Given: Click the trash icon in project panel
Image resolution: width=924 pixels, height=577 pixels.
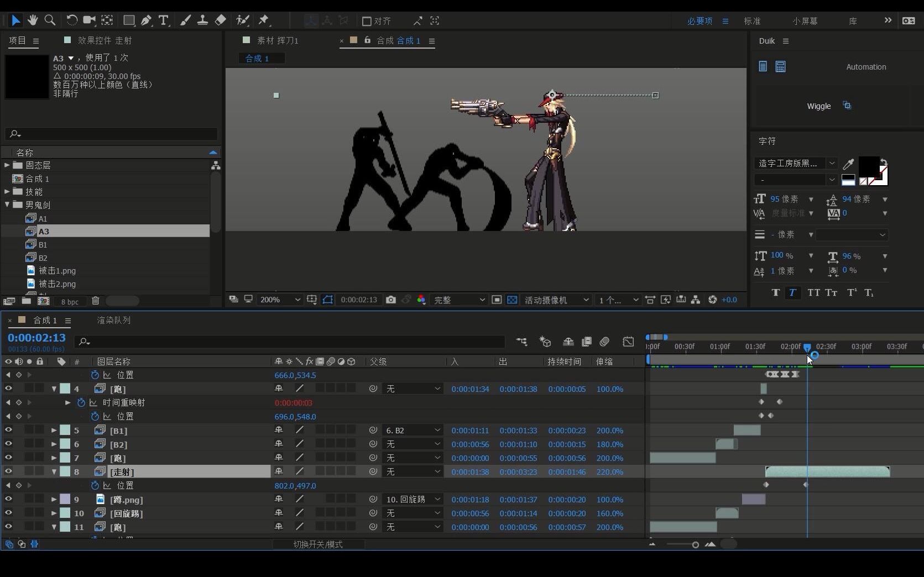Looking at the screenshot, I should [x=96, y=301].
